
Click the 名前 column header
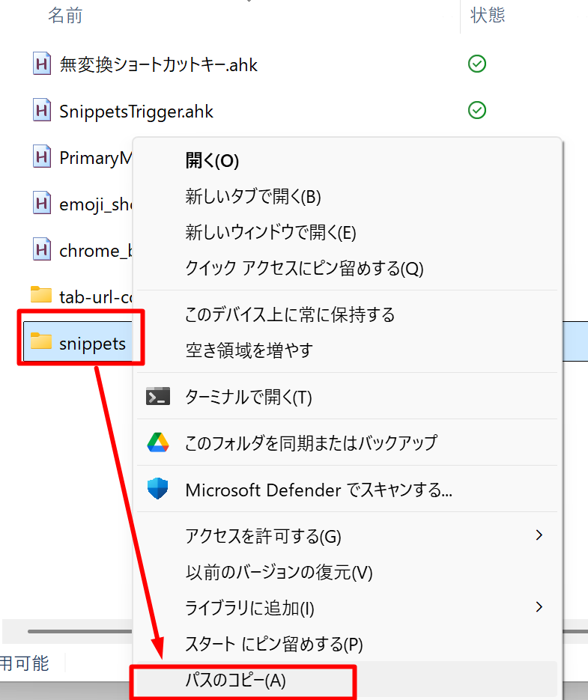point(65,15)
